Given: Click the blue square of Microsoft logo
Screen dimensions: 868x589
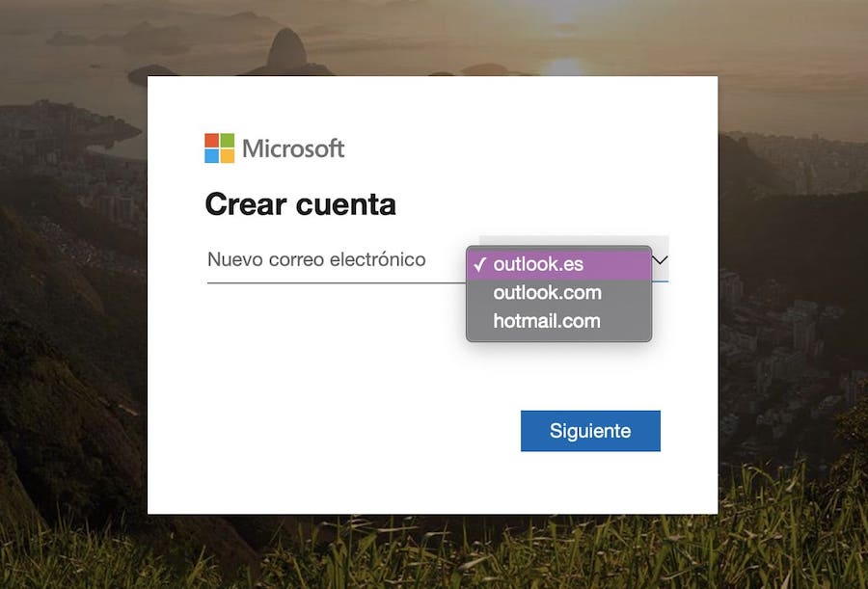Looking at the screenshot, I should [x=211, y=156].
